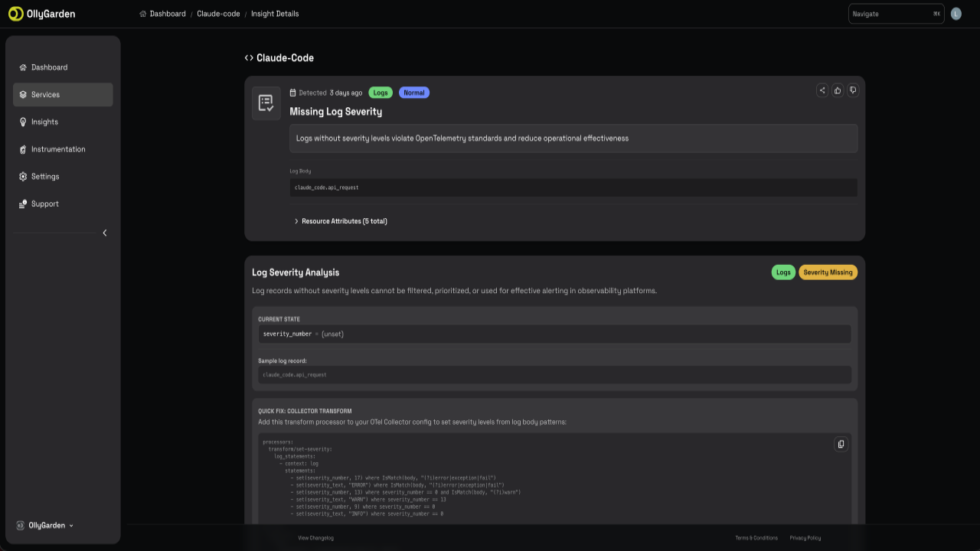Click the Severity Missing badge
The image size is (980, 551).
pyautogui.click(x=828, y=272)
